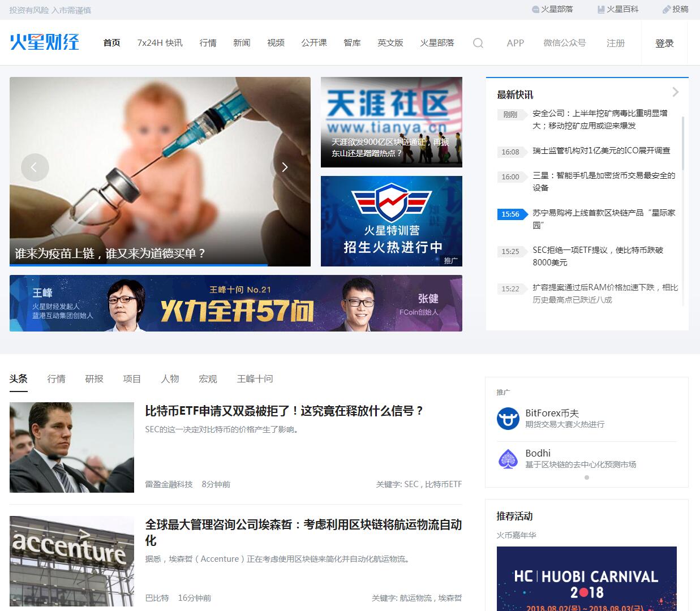The height and width of the screenshot is (611, 700).
Task: Open 火星部落 in main navigation
Action: (x=437, y=43)
